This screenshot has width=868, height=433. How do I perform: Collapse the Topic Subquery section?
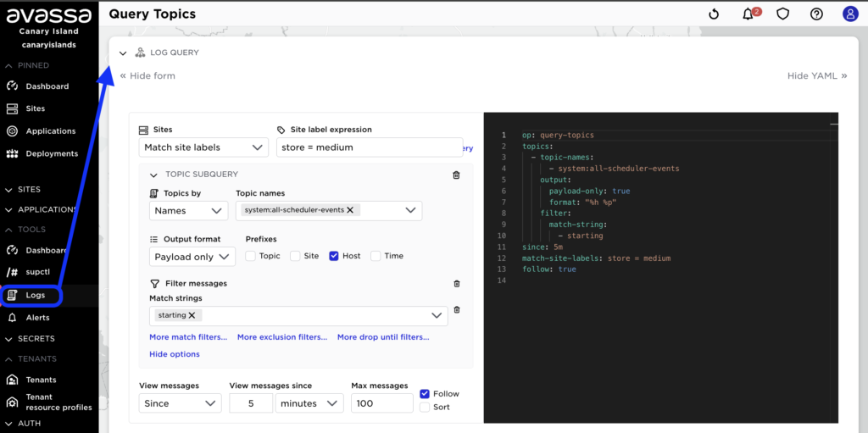(154, 175)
